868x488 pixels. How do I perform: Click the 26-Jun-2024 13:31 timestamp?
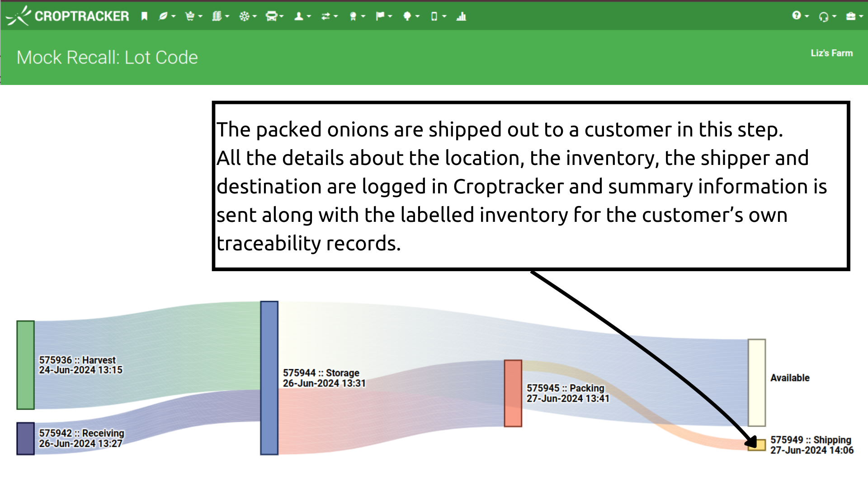(x=324, y=383)
